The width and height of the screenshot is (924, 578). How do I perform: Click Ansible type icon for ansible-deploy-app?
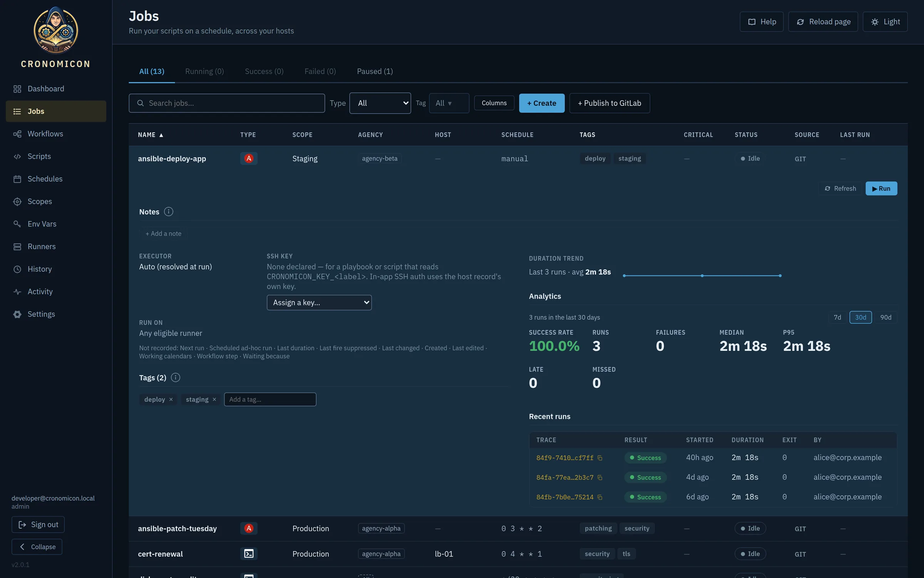pos(249,158)
